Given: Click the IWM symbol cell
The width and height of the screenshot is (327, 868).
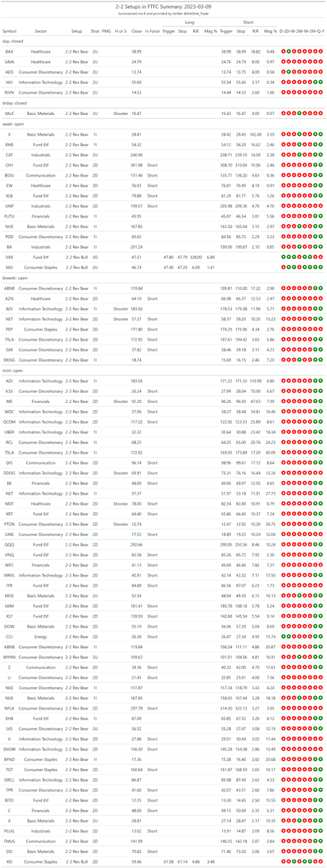Looking at the screenshot, I should point(9,605).
